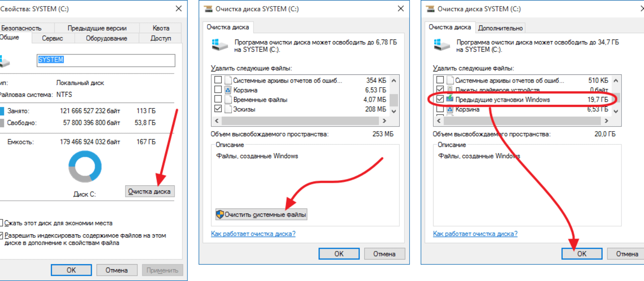The width and height of the screenshot is (644, 281).
Task: Enable the Временные файлы checkbox
Action: (218, 99)
